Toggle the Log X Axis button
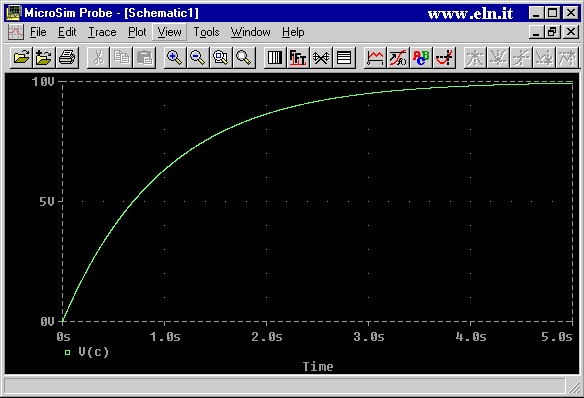 pyautogui.click(x=275, y=58)
